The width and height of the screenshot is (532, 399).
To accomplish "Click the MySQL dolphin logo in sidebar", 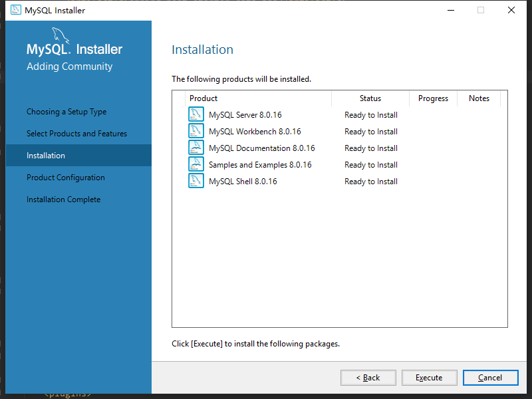I will (61, 36).
